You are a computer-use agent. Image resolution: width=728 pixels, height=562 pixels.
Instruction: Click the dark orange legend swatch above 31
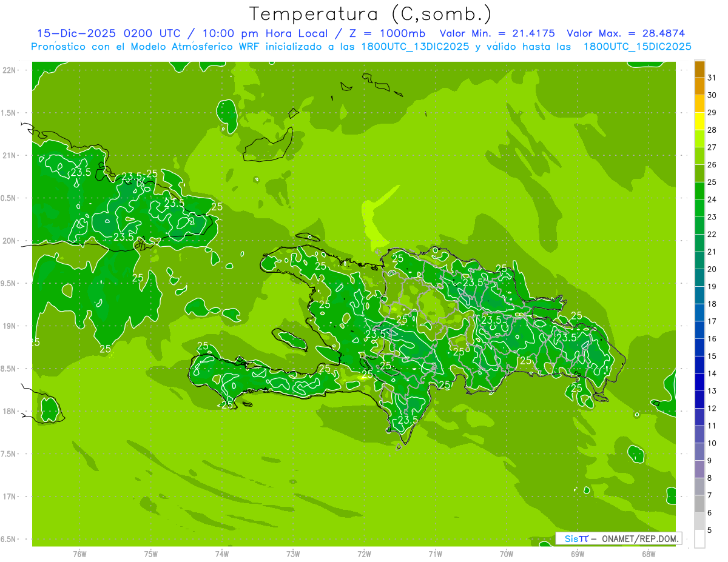coord(699,69)
